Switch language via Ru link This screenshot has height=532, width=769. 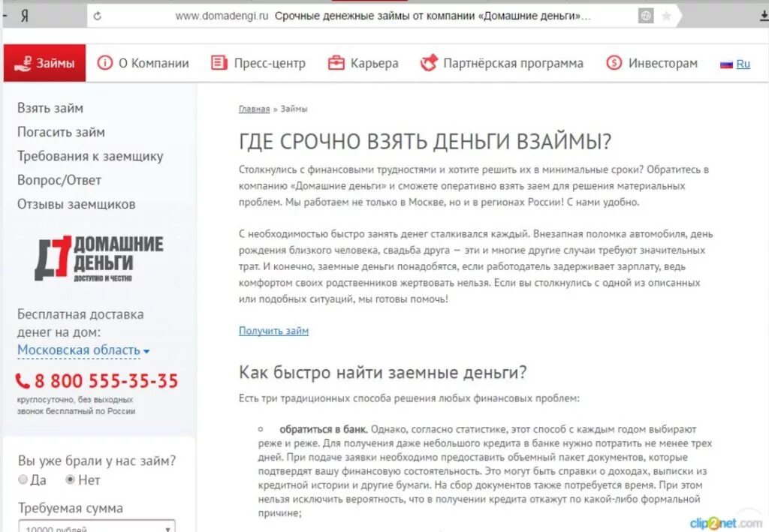(x=743, y=64)
